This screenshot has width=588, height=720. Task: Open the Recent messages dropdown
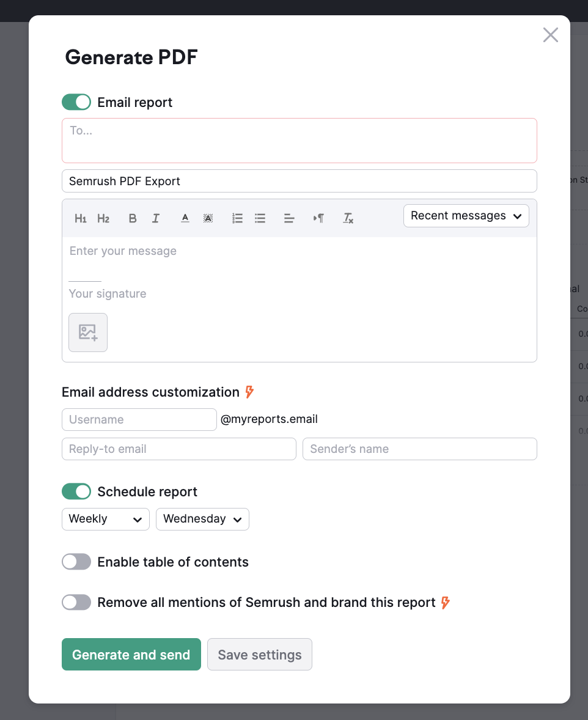pos(466,216)
